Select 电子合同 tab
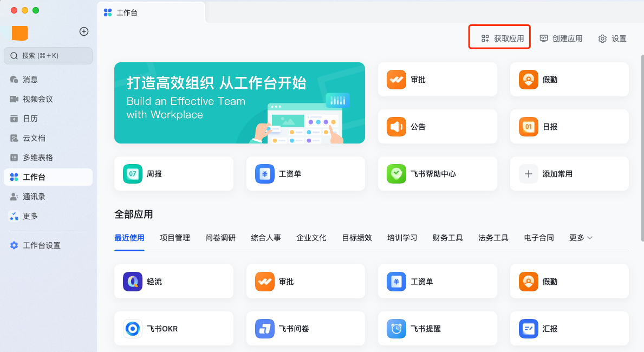This screenshot has width=644, height=352. point(539,238)
